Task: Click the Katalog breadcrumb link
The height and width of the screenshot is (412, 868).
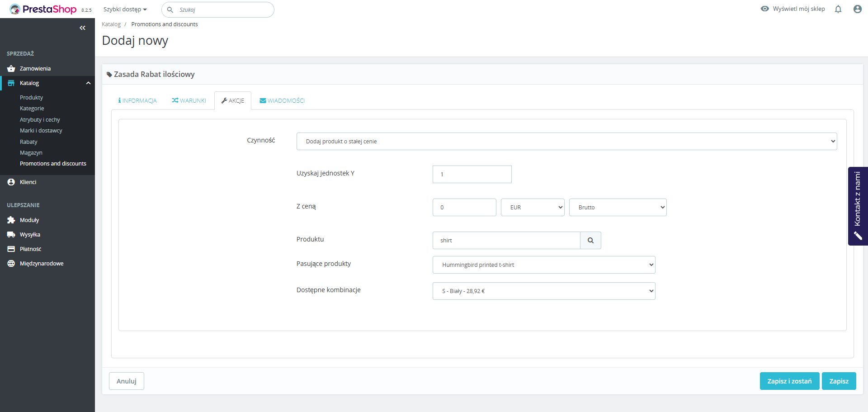Action: pyautogui.click(x=111, y=24)
